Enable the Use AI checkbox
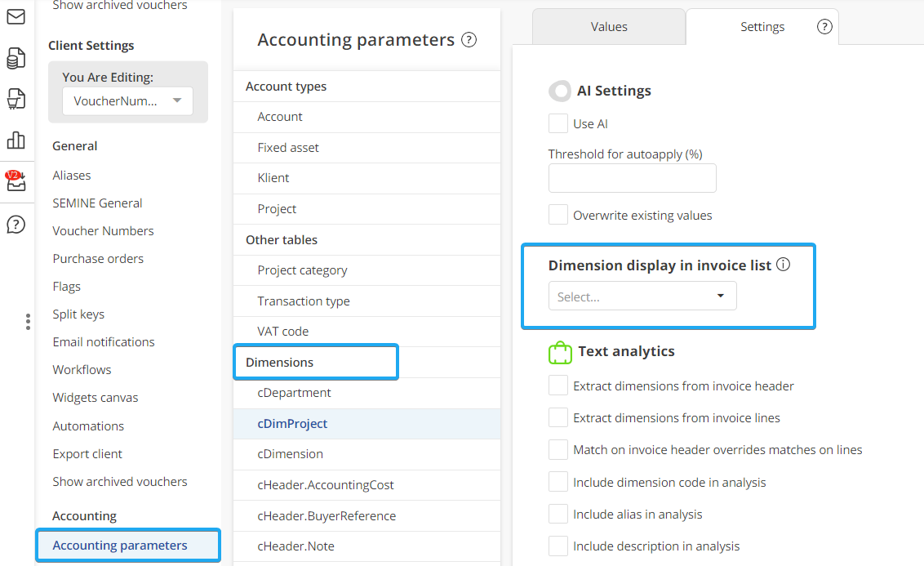This screenshot has width=924, height=566. 558,123
